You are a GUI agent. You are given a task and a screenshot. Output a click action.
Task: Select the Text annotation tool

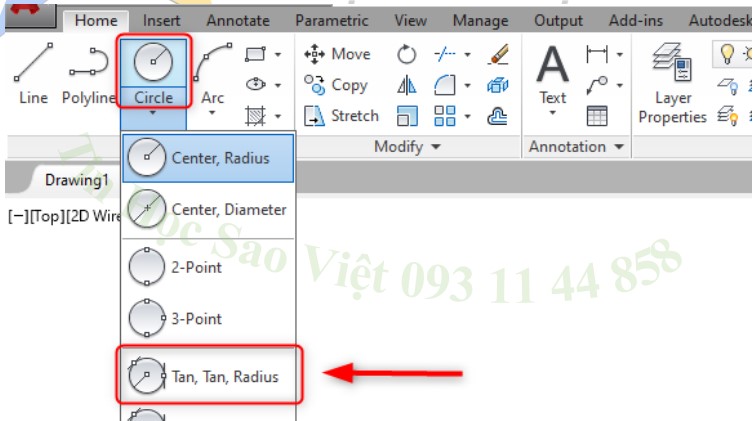tap(553, 73)
